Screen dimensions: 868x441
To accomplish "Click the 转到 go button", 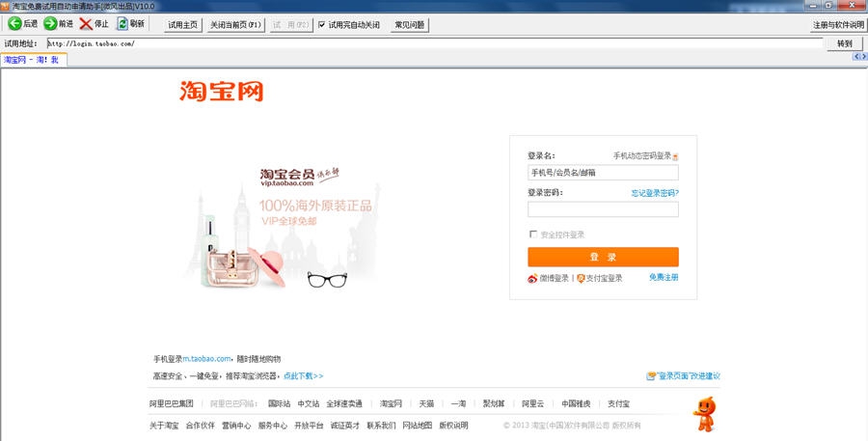I will click(845, 43).
